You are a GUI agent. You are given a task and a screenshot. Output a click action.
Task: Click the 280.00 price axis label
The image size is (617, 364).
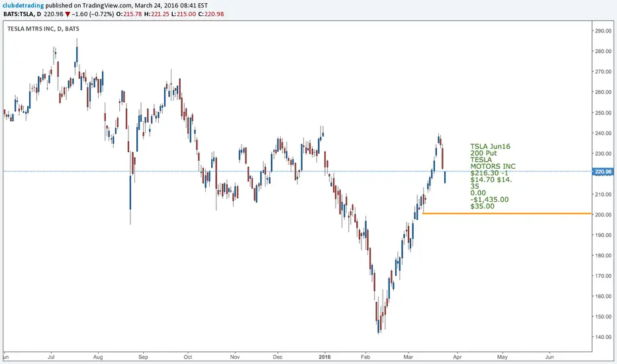coord(603,51)
